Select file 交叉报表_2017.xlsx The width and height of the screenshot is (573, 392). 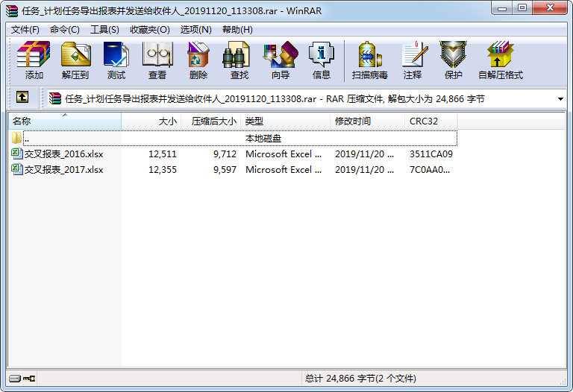[64, 170]
